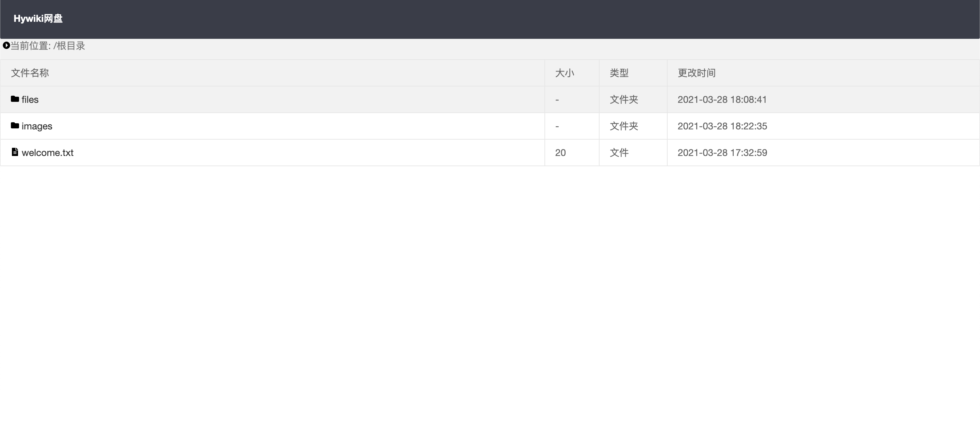Image resolution: width=980 pixels, height=425 pixels.
Task: Open the welcome.txt file
Action: point(48,153)
